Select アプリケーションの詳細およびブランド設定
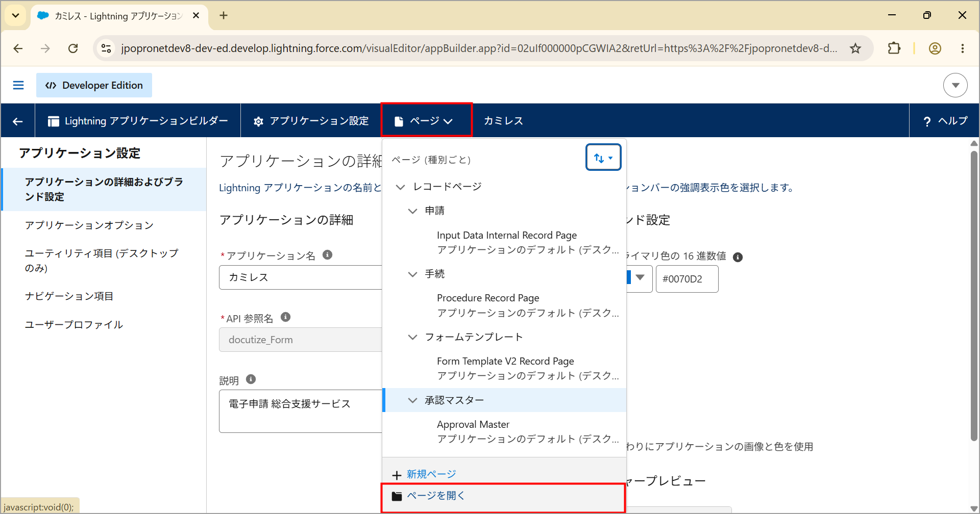Screen dimensions: 980x514 click(104, 189)
